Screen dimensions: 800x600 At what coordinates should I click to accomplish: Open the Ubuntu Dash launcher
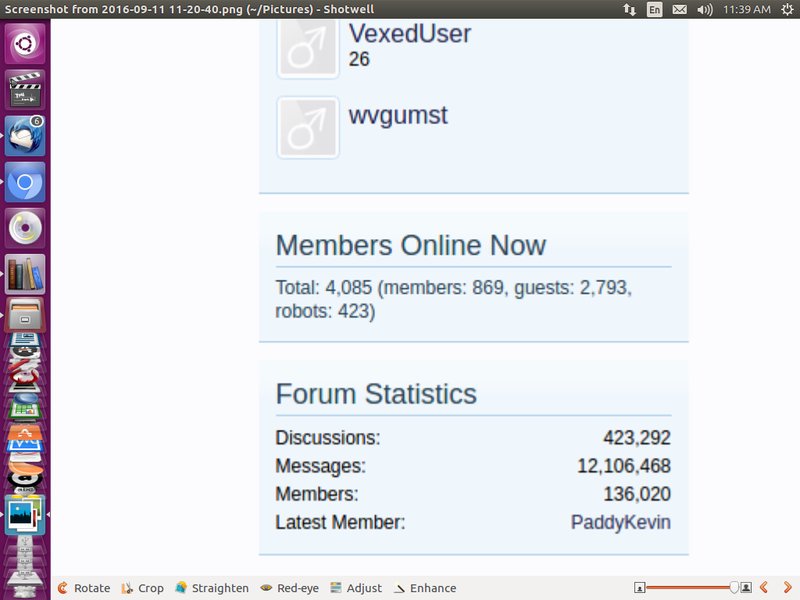[25, 43]
